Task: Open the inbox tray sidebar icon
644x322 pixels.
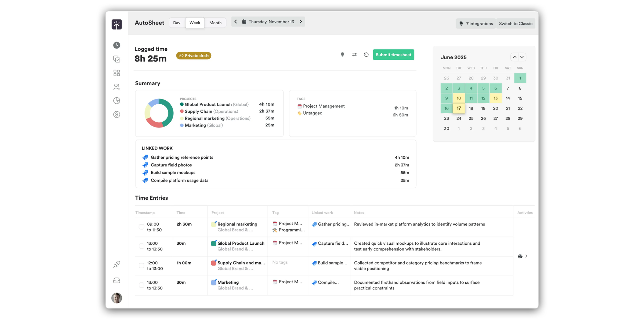Action: tap(117, 280)
